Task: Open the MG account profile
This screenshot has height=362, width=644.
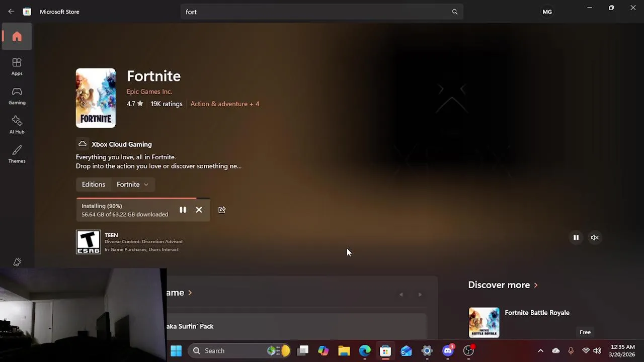Action: pos(547,12)
